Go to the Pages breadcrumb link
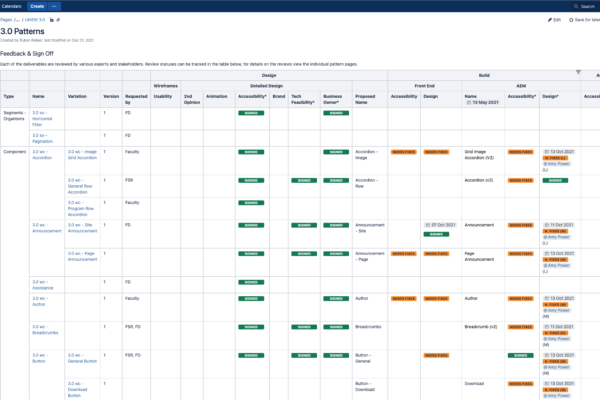This screenshot has width=600, height=400. 6,20
